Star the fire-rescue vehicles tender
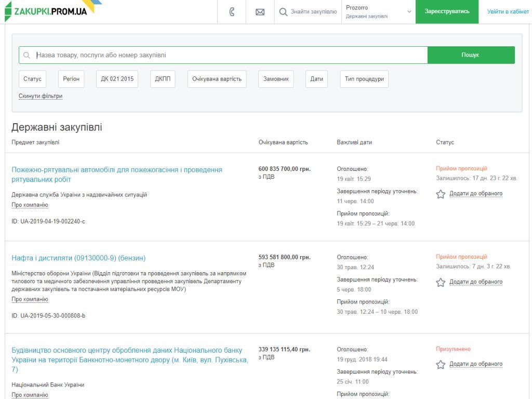532x399 pixels. (441, 194)
